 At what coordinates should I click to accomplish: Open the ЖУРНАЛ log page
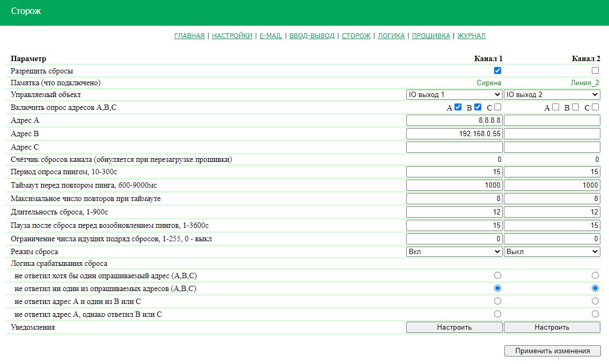coord(472,36)
